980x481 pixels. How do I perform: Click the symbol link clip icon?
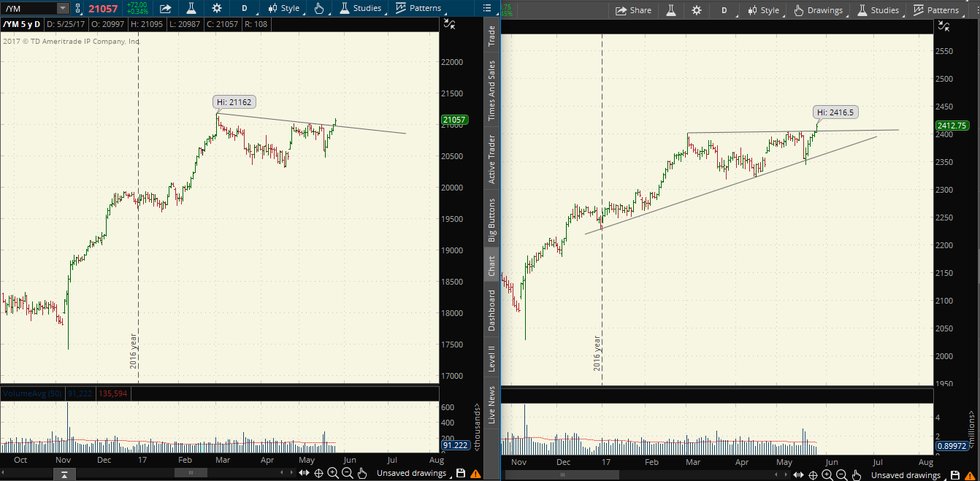(x=77, y=9)
